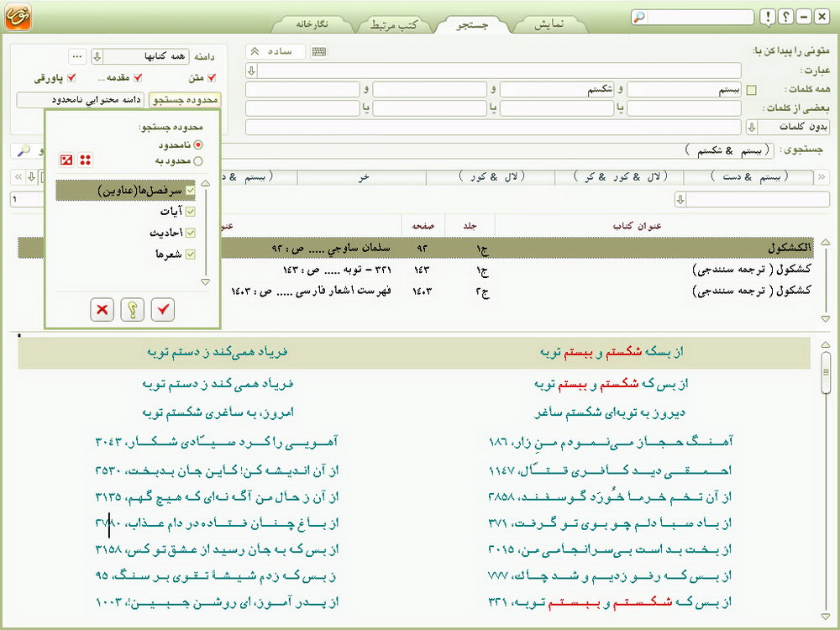
Task: Toggle the پاورقی checkbox
Action: (71, 77)
